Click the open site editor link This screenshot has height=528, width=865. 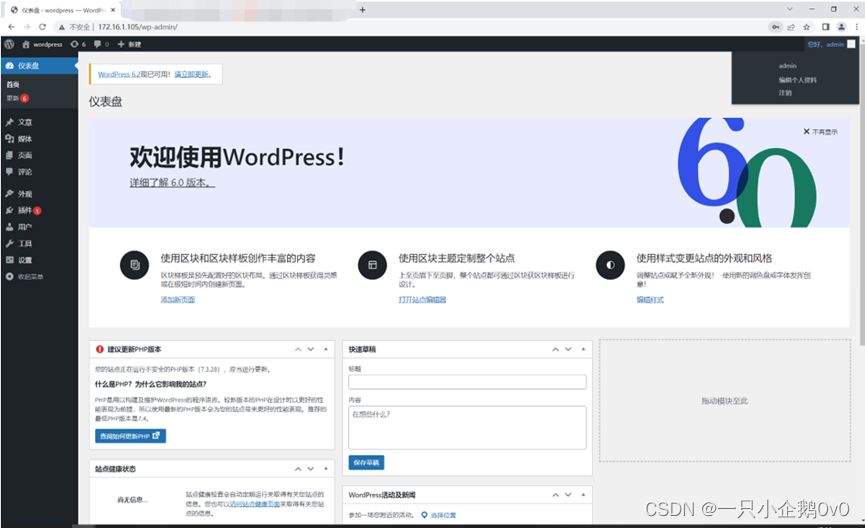click(422, 300)
